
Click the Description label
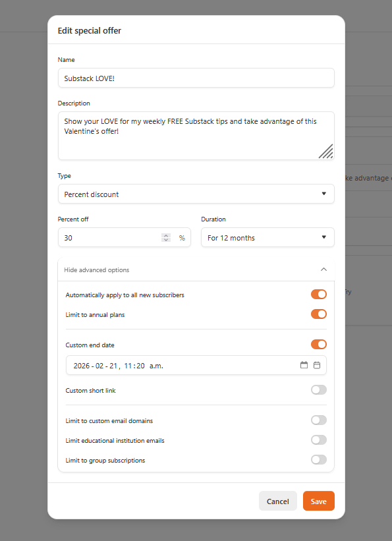pyautogui.click(x=74, y=103)
